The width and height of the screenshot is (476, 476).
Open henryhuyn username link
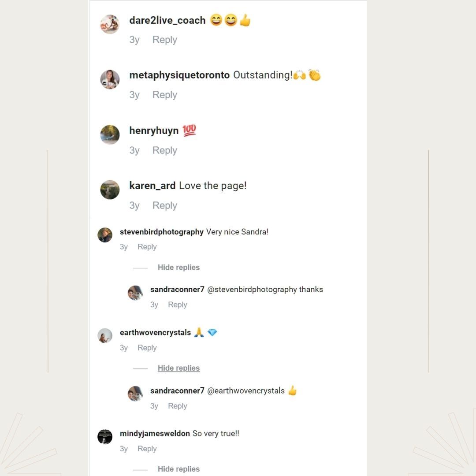pos(154,130)
